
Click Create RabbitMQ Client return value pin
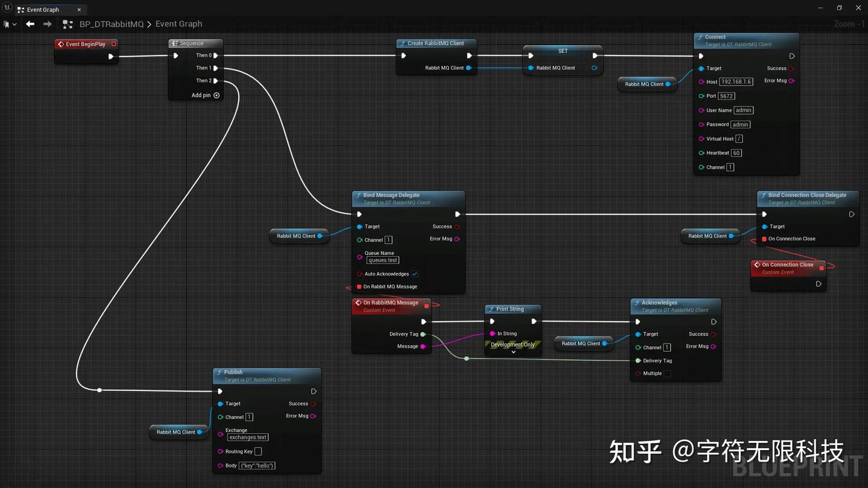coord(468,68)
